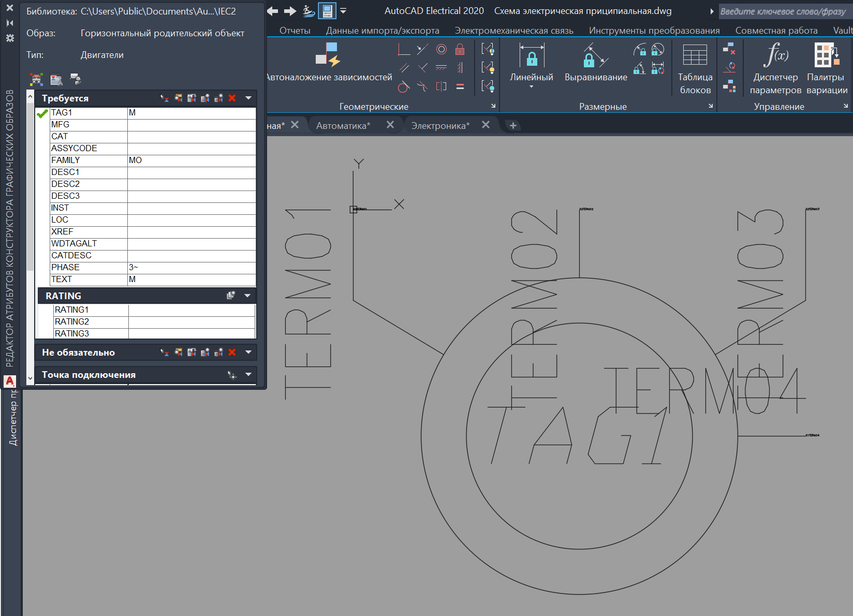Select the Coincident geometric constraint icon
Screen dimensions: 853x616
pos(404,50)
